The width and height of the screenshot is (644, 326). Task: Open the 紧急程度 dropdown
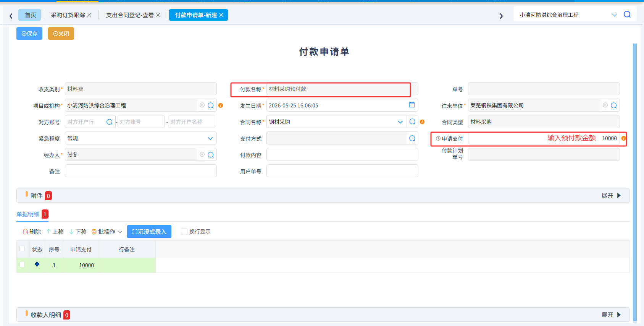[x=210, y=138]
